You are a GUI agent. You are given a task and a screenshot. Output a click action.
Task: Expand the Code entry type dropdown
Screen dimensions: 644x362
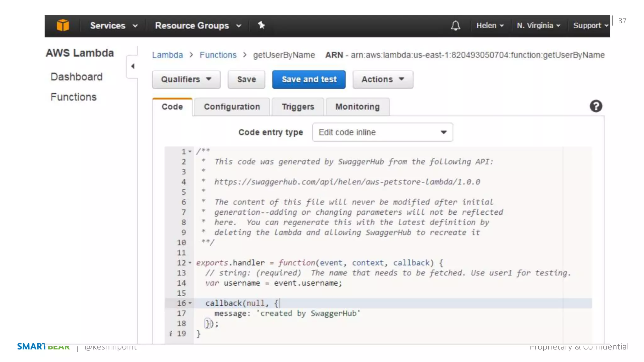[x=382, y=132]
